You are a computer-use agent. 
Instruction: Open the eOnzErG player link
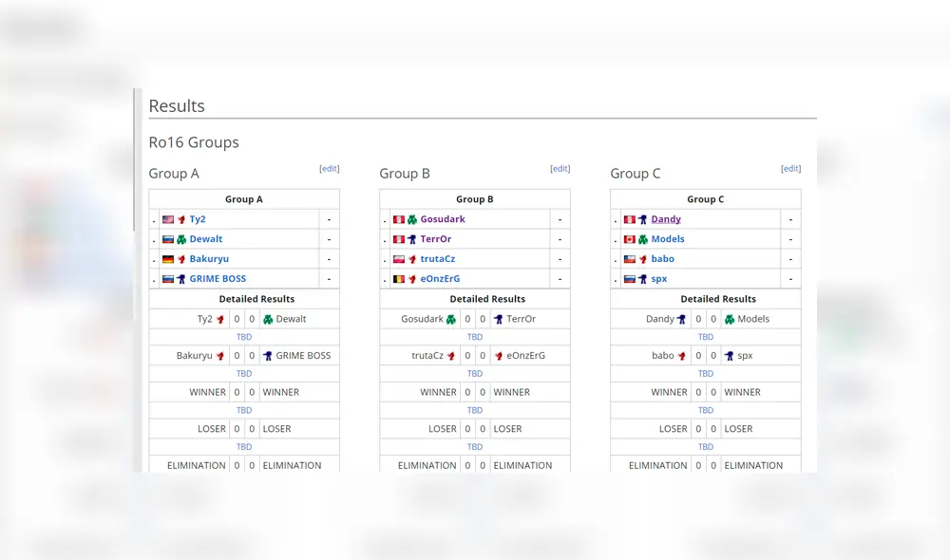click(x=441, y=278)
